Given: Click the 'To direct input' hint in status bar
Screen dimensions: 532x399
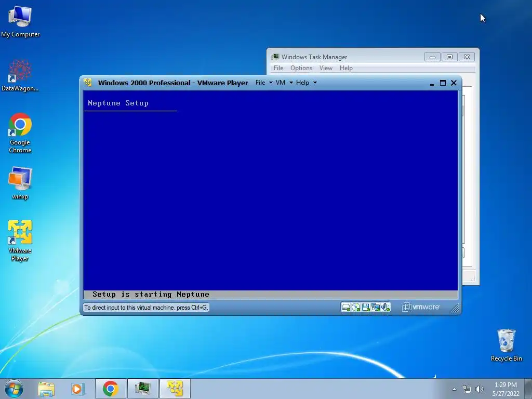Looking at the screenshot, I should [x=146, y=308].
